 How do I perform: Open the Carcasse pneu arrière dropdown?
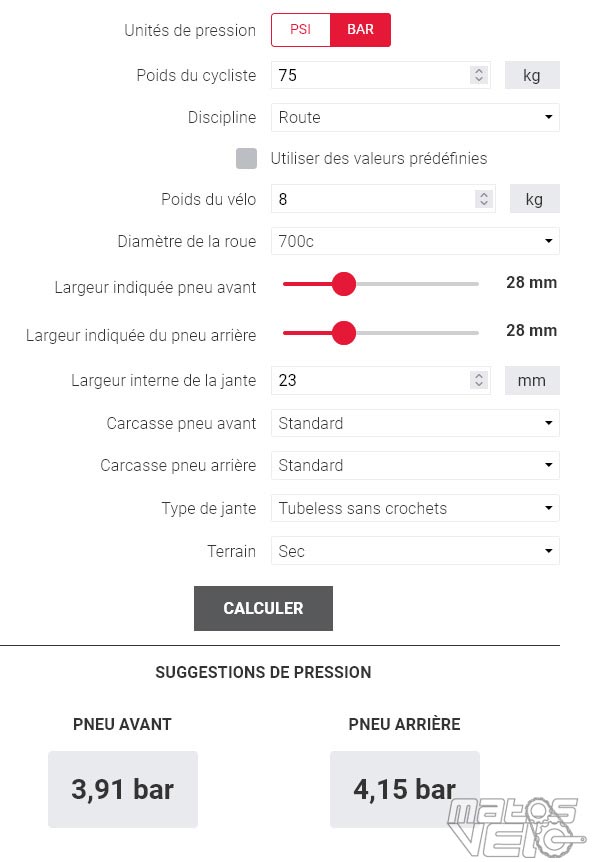[x=415, y=465]
